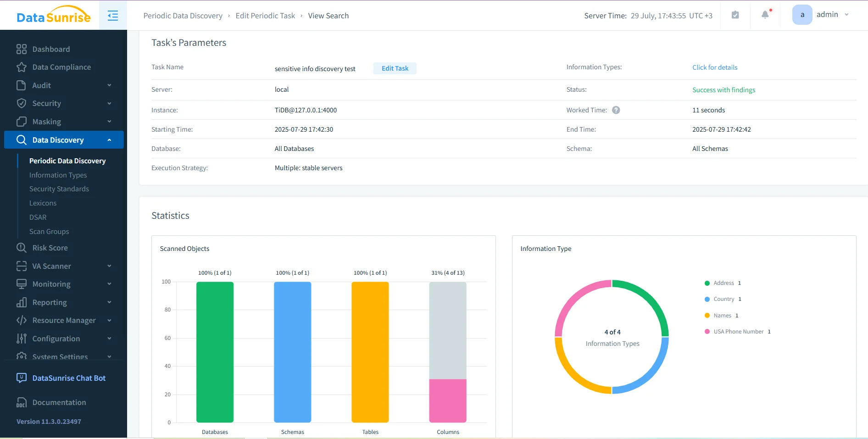This screenshot has width=868, height=439.
Task: Collapse the expanded Data Discovery section
Action: (x=109, y=140)
